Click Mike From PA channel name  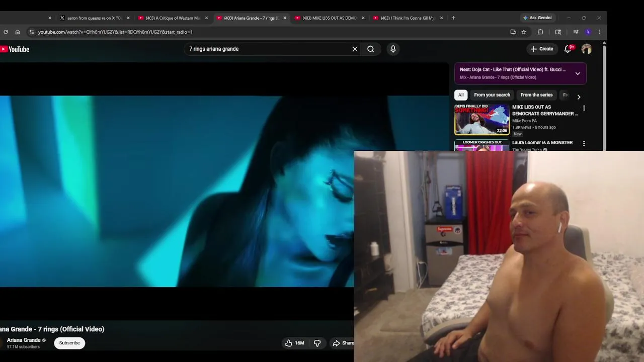click(x=524, y=121)
